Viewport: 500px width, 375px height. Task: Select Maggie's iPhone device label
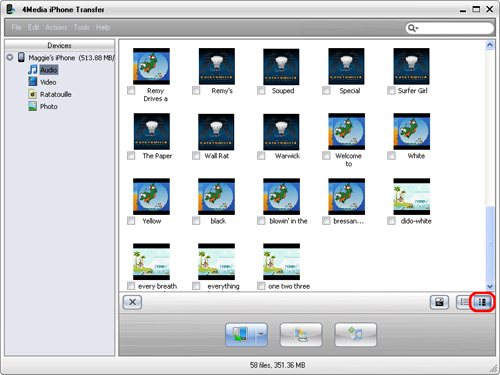click(x=51, y=58)
